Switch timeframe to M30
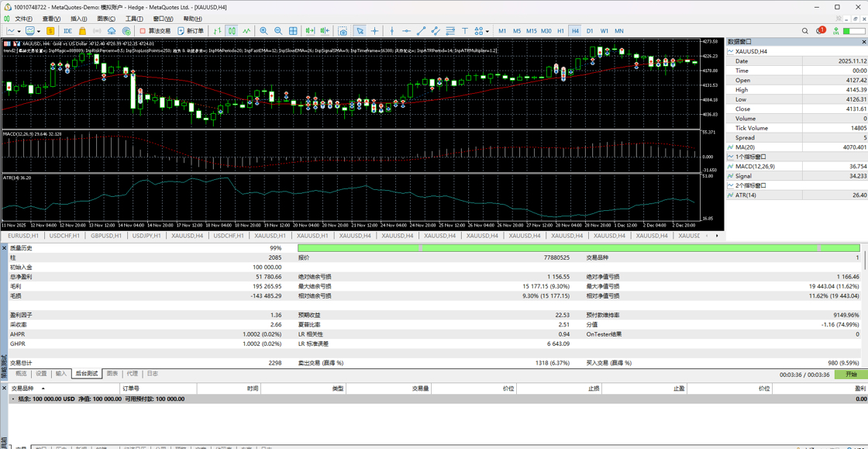The width and height of the screenshot is (868, 449). [546, 31]
